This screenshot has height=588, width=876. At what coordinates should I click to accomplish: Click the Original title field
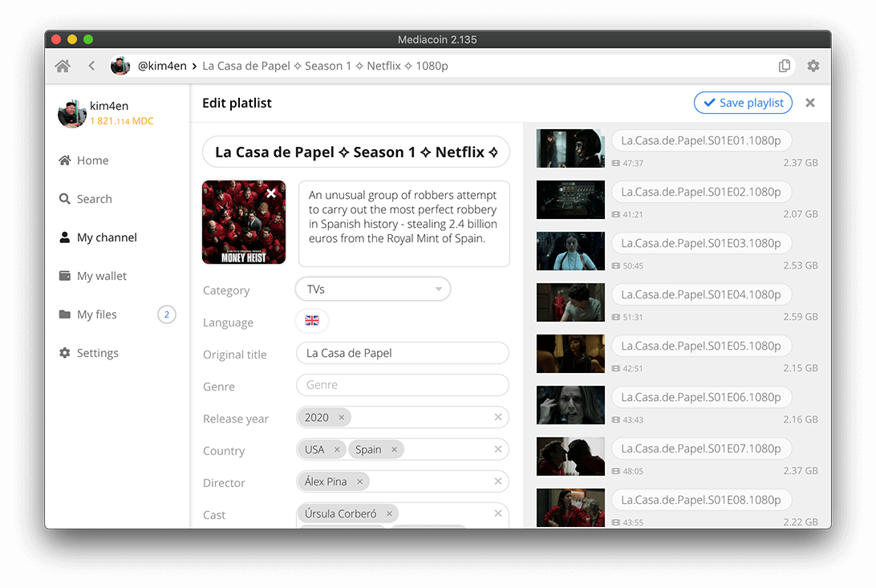pyautogui.click(x=402, y=354)
